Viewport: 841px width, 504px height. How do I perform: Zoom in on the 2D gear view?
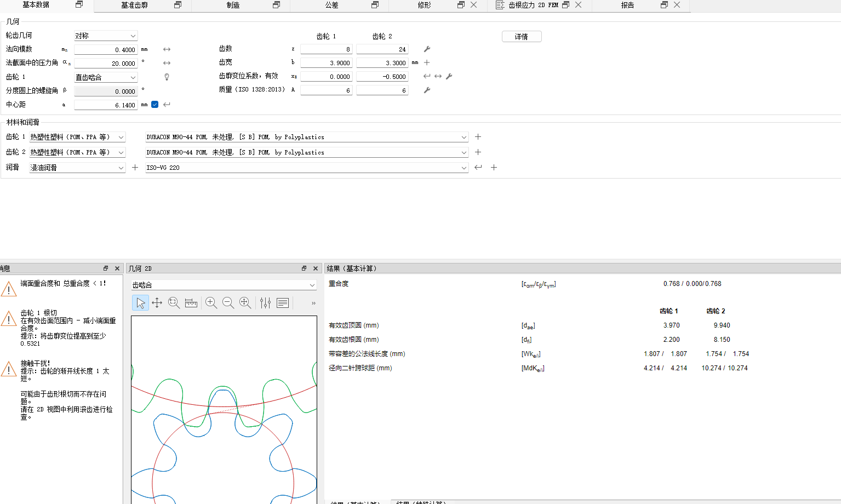pos(211,303)
